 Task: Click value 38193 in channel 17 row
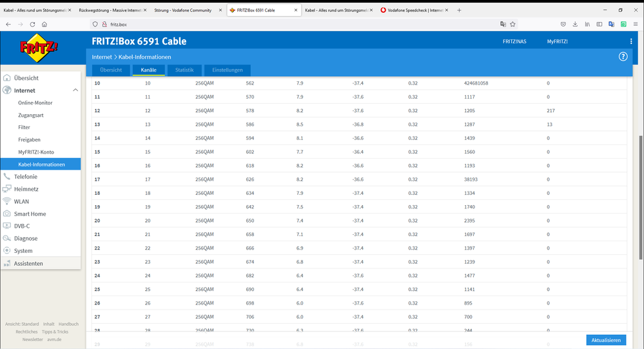471,179
